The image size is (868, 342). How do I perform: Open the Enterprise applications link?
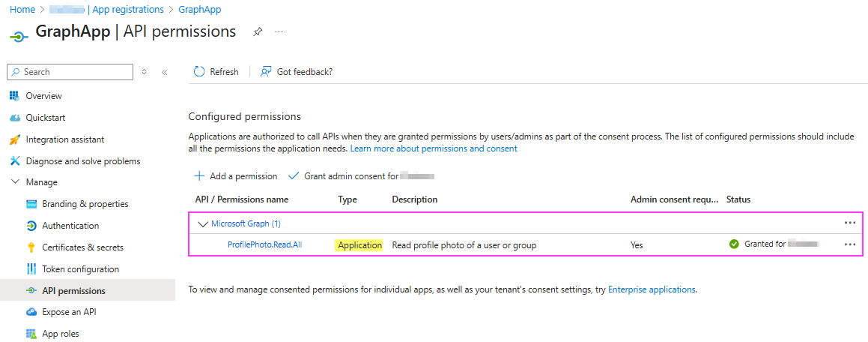point(652,289)
